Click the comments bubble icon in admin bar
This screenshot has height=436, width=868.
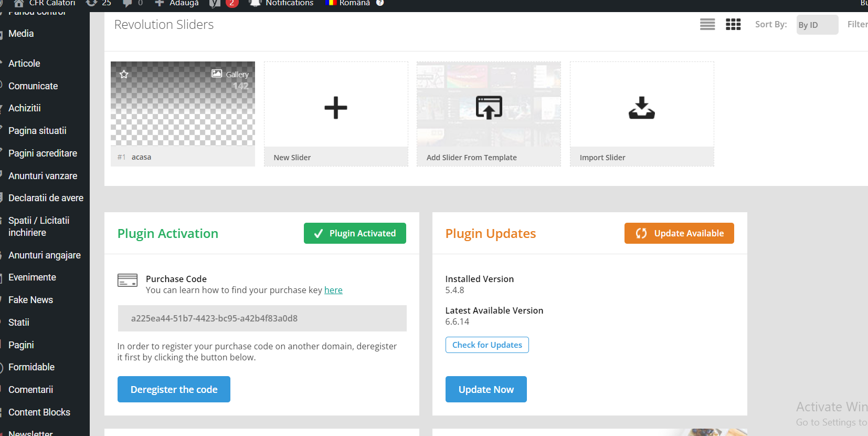tap(128, 3)
